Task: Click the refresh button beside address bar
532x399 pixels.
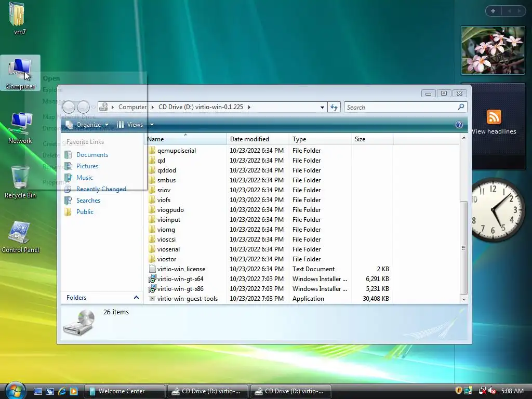Action: 334,107
